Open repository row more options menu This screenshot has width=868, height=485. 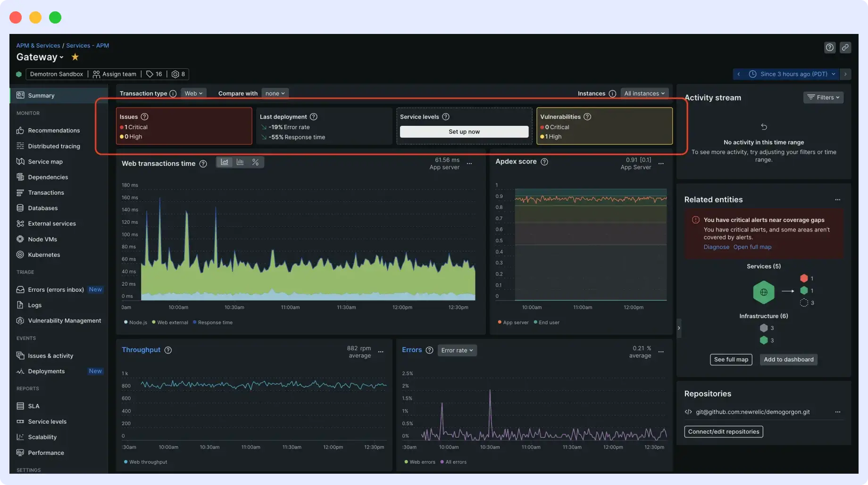click(838, 412)
